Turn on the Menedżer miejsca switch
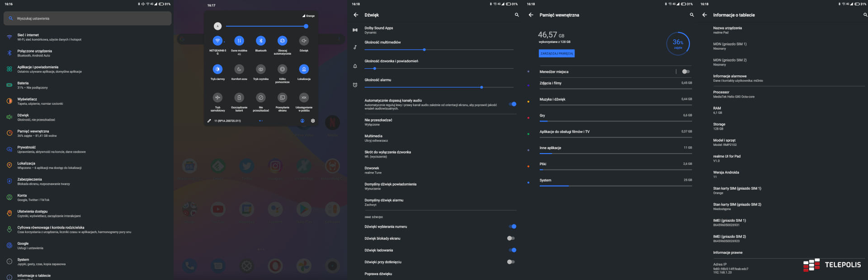 pos(686,71)
